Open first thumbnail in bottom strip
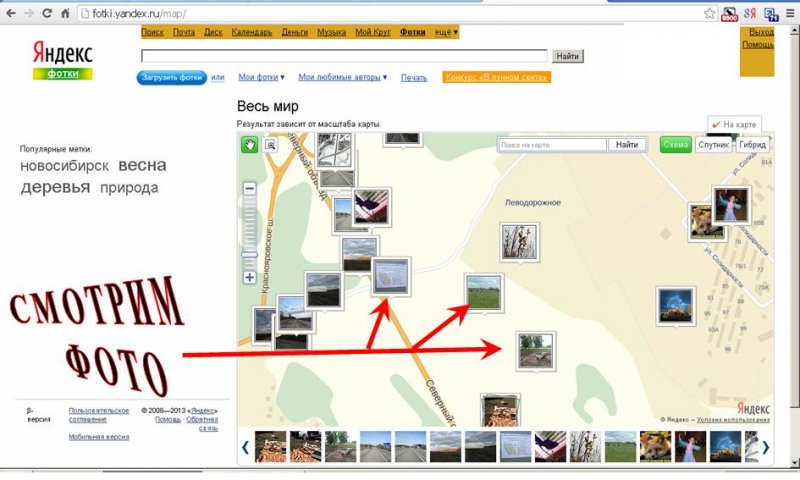The width and height of the screenshot is (800, 480). coord(270,447)
